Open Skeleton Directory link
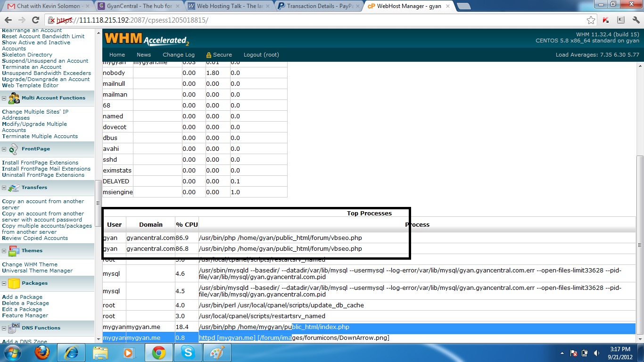The height and width of the screenshot is (362, 644). [x=27, y=55]
